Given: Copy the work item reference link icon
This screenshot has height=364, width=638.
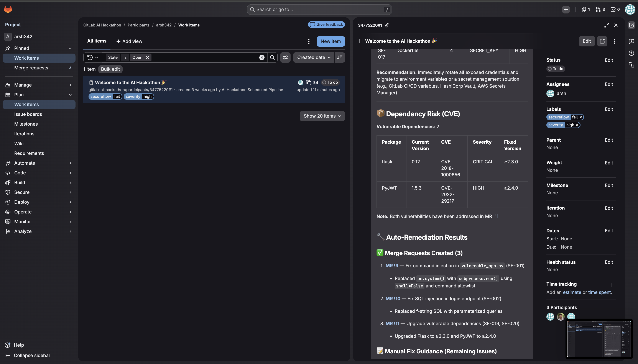Looking at the screenshot, I should point(387,25).
